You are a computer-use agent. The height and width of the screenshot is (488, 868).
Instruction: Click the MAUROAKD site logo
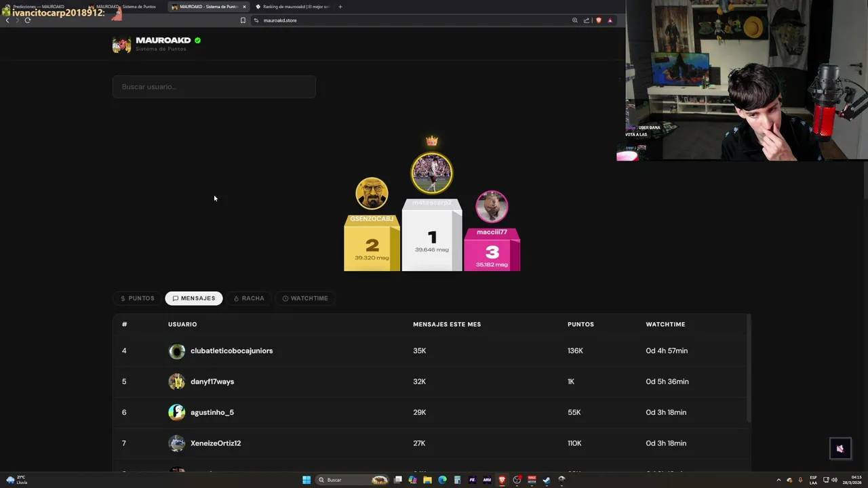point(121,45)
